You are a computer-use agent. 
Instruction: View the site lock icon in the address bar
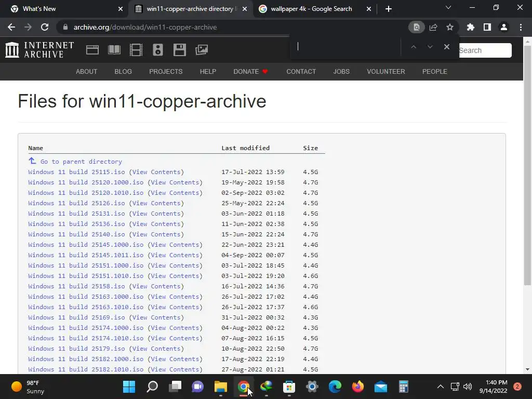(x=65, y=27)
